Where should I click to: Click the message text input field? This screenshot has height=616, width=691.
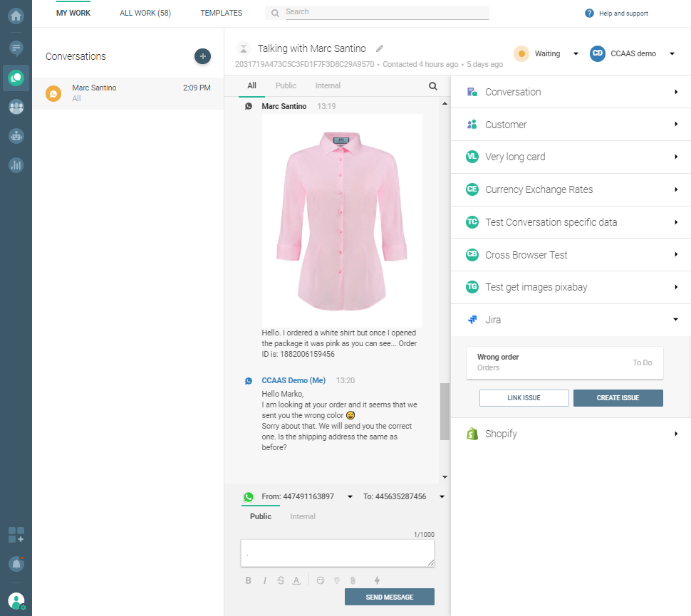(x=337, y=553)
